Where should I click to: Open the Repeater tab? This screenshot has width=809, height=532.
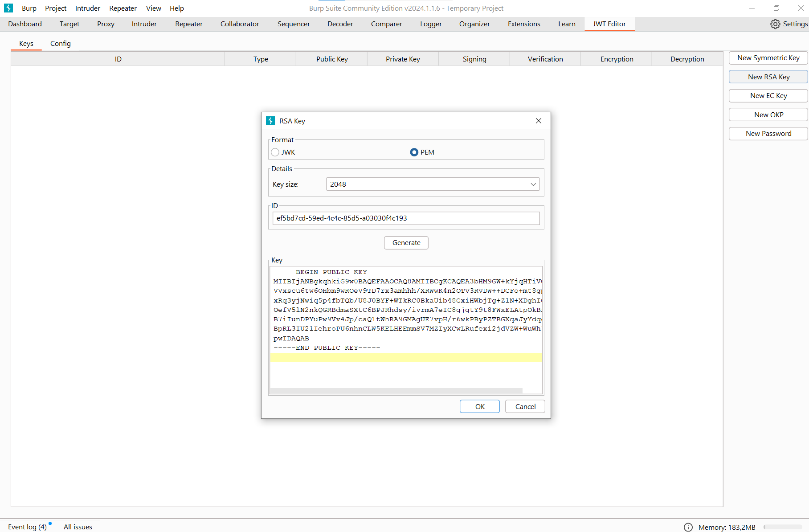pyautogui.click(x=189, y=24)
